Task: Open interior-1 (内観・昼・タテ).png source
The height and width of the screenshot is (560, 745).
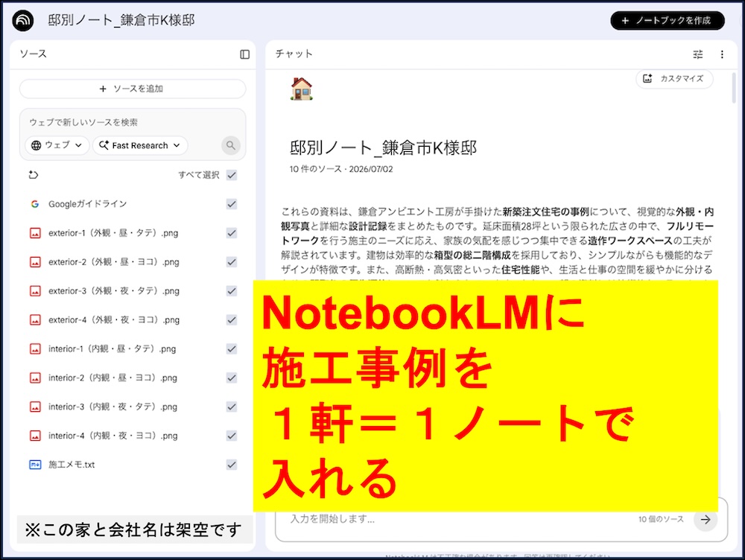Action: 112,349
